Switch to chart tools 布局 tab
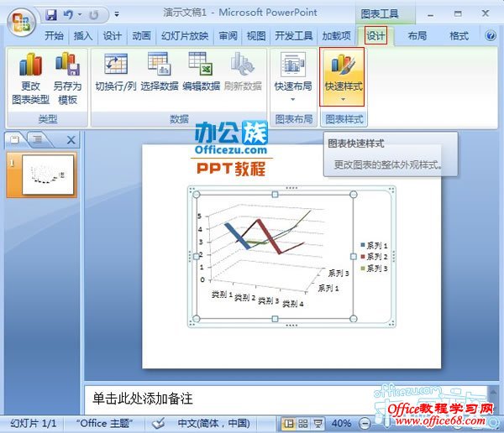This screenshot has width=504, height=433. point(417,35)
